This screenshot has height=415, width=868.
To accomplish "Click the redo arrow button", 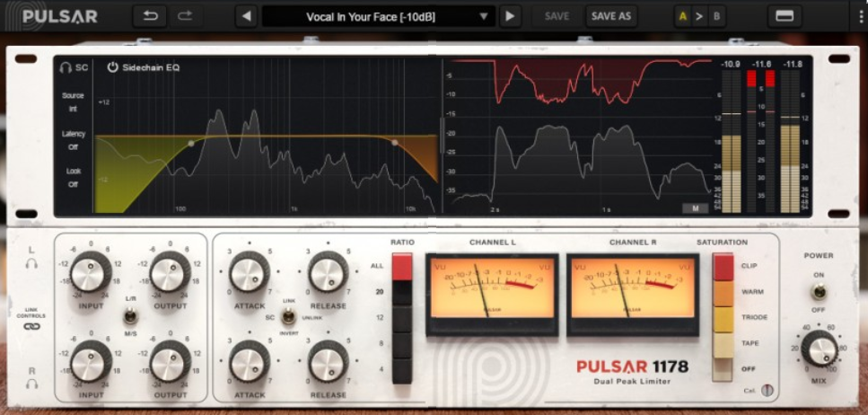I will [185, 16].
